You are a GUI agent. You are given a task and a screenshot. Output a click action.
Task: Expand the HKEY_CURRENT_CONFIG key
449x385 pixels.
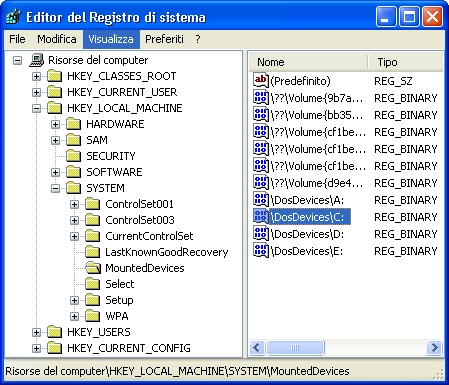[36, 348]
